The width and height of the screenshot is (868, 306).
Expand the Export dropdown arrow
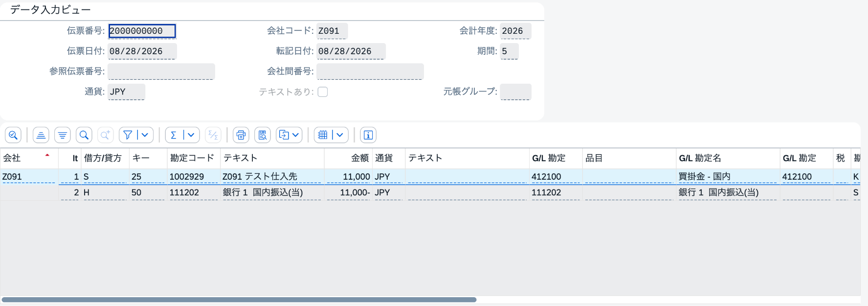tap(296, 135)
